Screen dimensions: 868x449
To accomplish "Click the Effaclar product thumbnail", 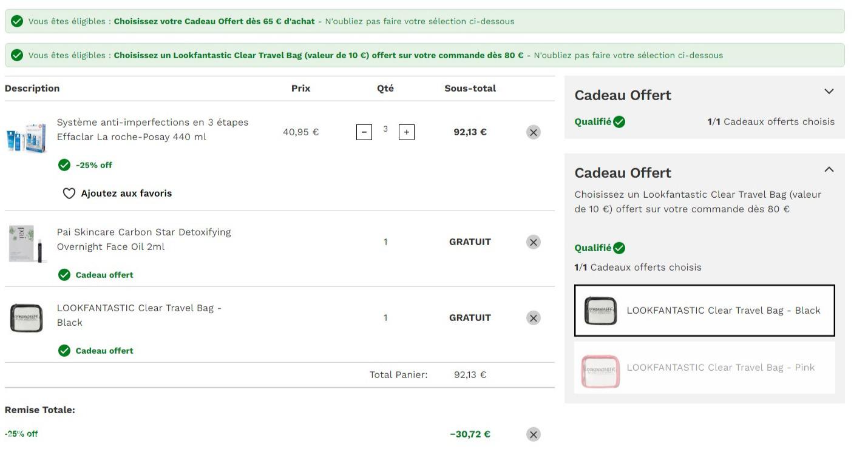I will pyautogui.click(x=26, y=138).
